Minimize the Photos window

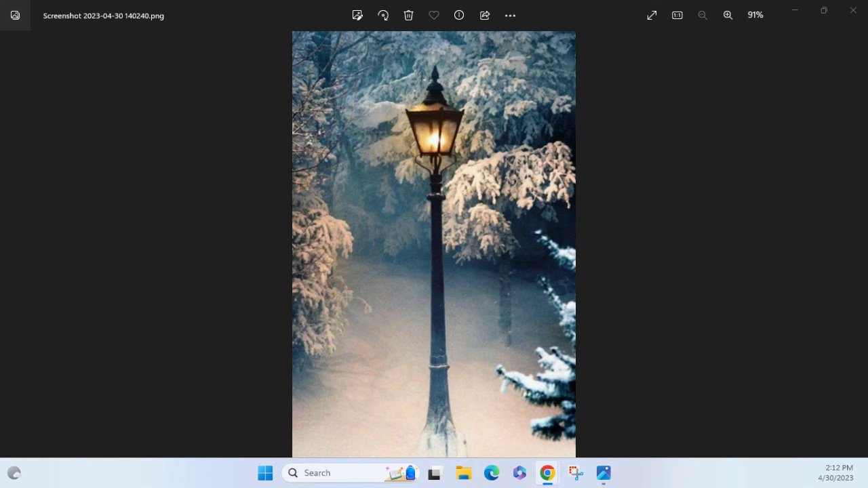coord(795,10)
